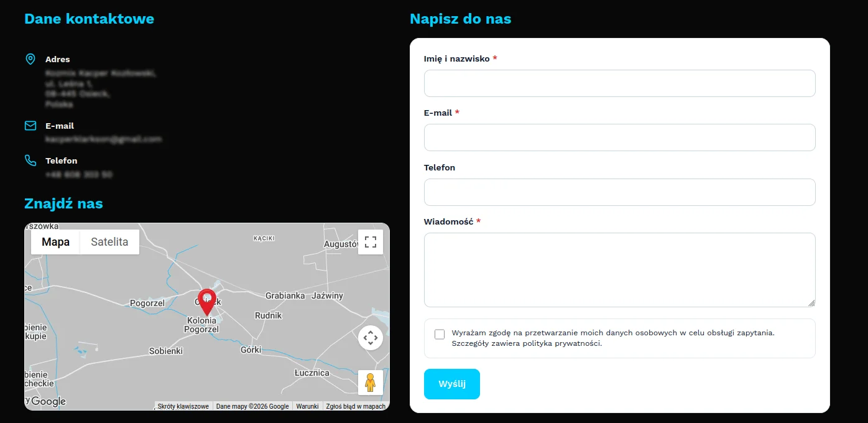Viewport: 868px width, 423px height.
Task: Open the Warunki map terms link
Action: (x=307, y=406)
